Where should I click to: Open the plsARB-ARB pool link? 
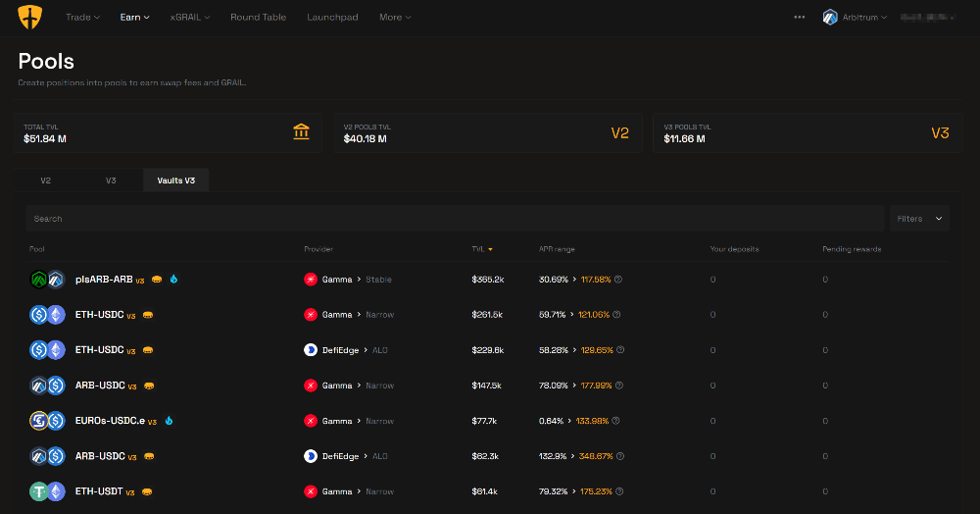104,280
